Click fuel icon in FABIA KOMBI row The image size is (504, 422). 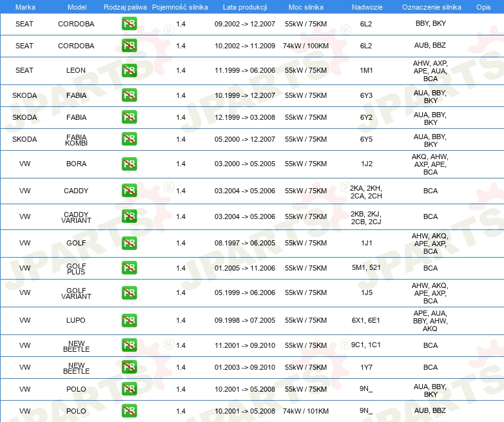pos(129,139)
